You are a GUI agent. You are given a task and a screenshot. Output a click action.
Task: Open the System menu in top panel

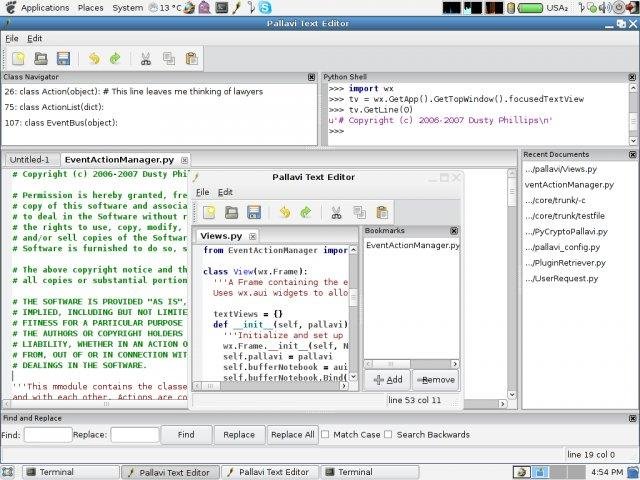(127, 7)
